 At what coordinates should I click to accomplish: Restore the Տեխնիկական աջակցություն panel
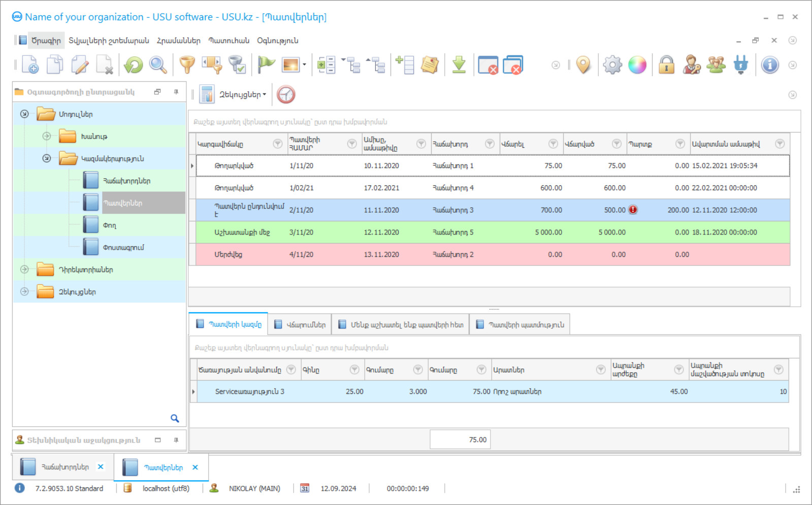158,440
